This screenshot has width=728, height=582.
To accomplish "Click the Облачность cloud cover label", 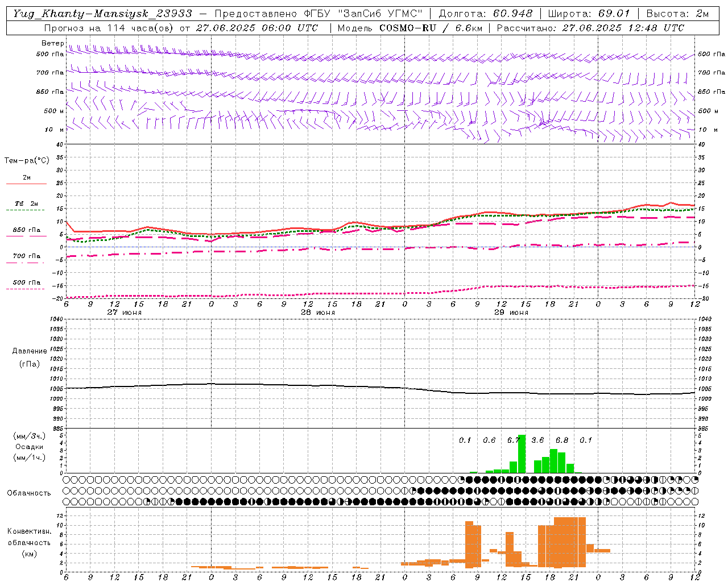I will [x=29, y=493].
